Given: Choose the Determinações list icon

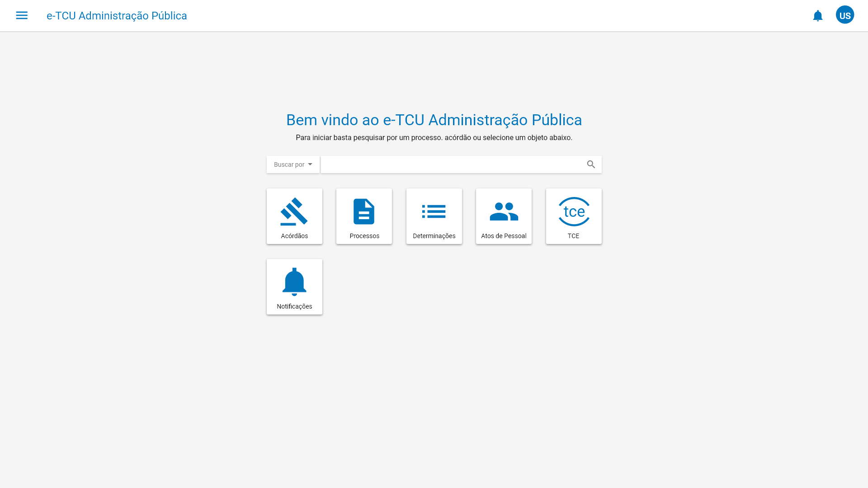Looking at the screenshot, I should [434, 211].
